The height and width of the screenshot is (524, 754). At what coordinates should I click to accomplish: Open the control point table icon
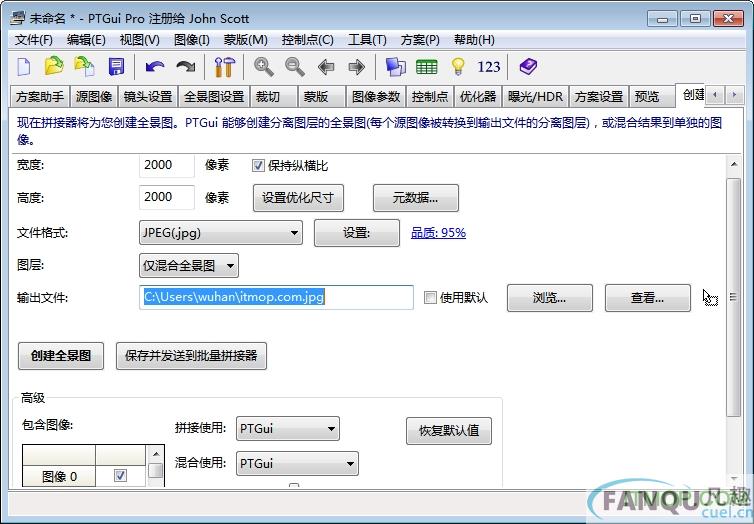pyautogui.click(x=427, y=67)
